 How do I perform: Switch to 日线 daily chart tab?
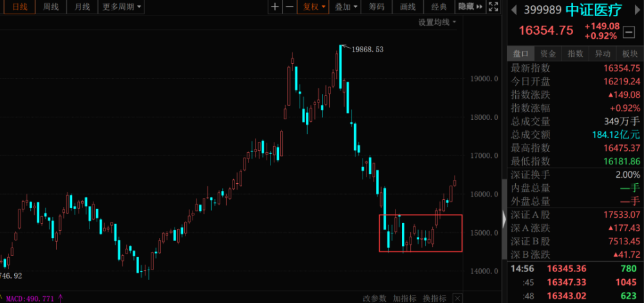(19, 6)
